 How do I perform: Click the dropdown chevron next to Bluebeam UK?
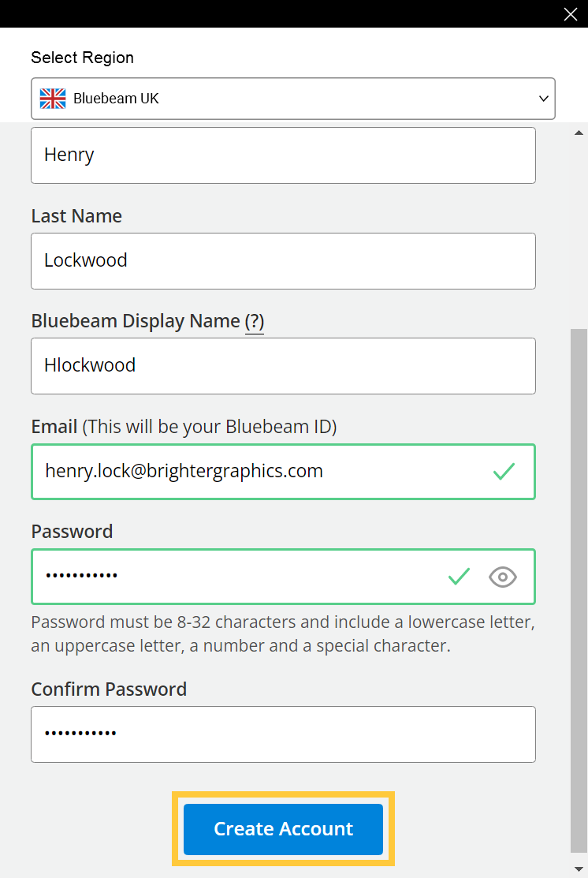click(543, 99)
